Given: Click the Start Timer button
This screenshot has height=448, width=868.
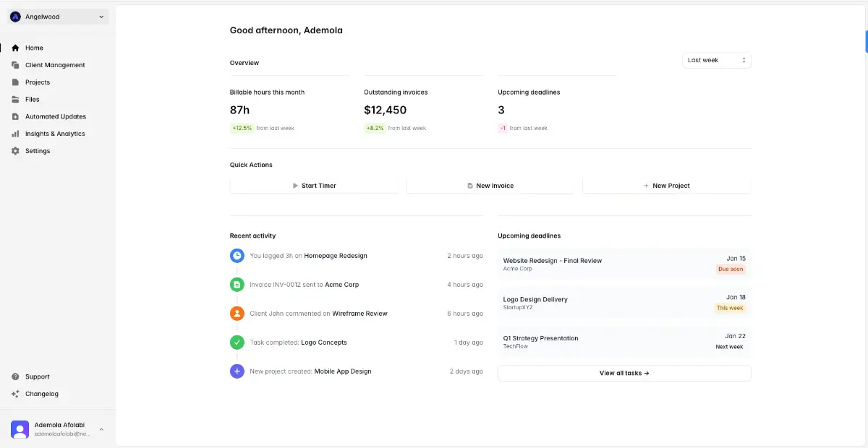Looking at the screenshot, I should click(x=314, y=186).
